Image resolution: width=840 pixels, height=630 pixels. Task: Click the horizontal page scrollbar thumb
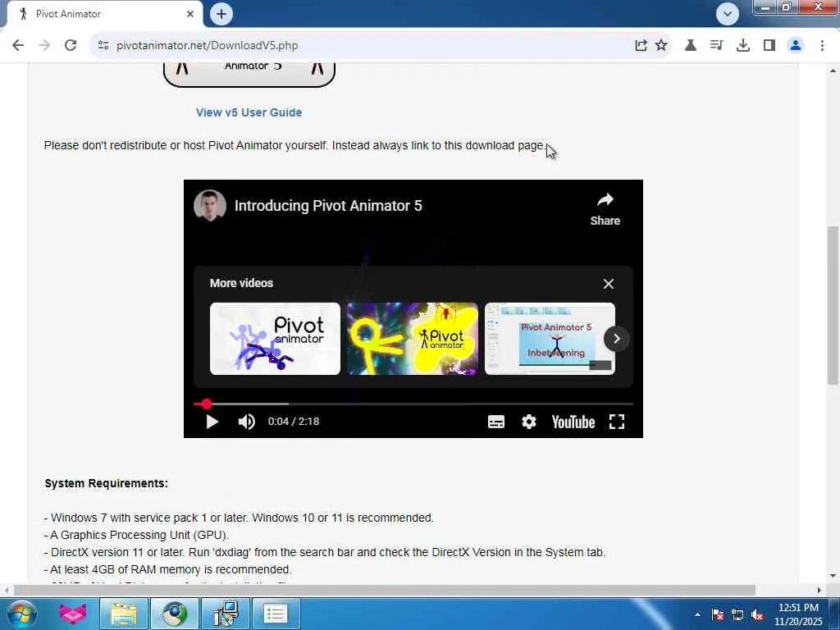coord(384,590)
